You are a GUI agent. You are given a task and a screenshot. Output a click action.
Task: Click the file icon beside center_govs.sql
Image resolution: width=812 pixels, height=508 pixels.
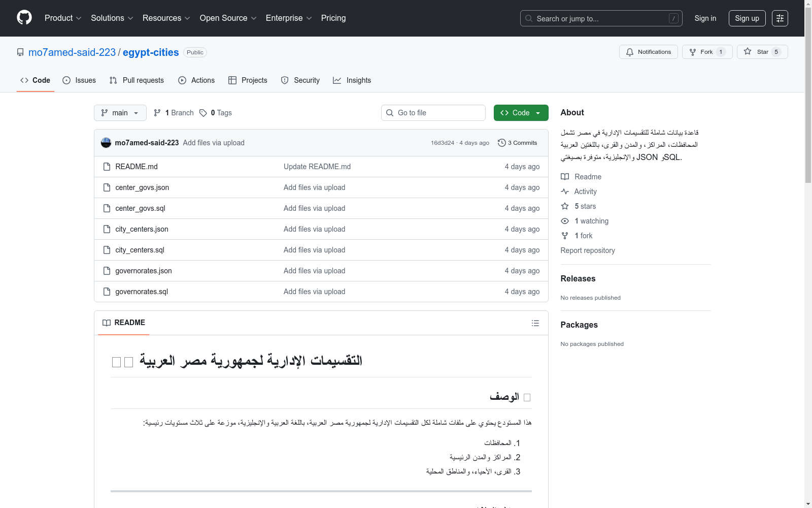point(107,208)
